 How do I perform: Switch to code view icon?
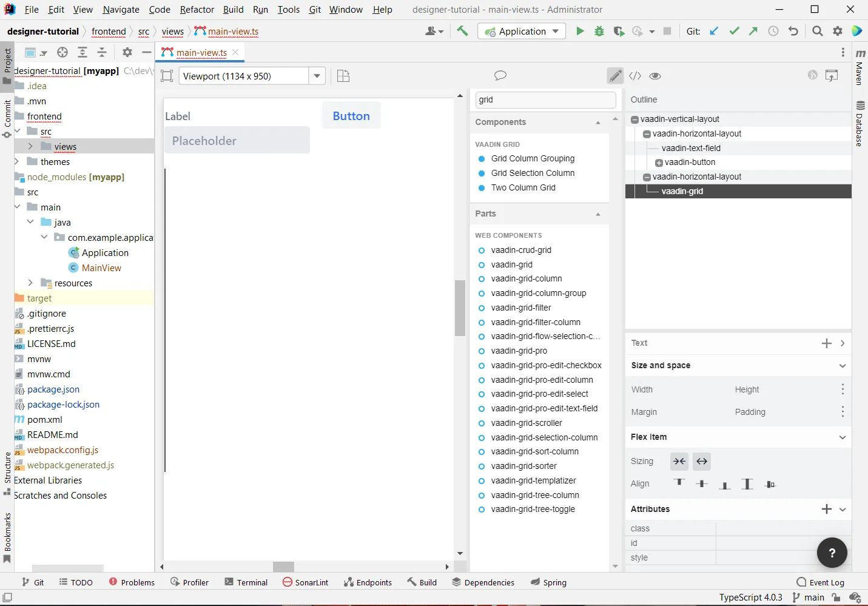pyautogui.click(x=635, y=76)
